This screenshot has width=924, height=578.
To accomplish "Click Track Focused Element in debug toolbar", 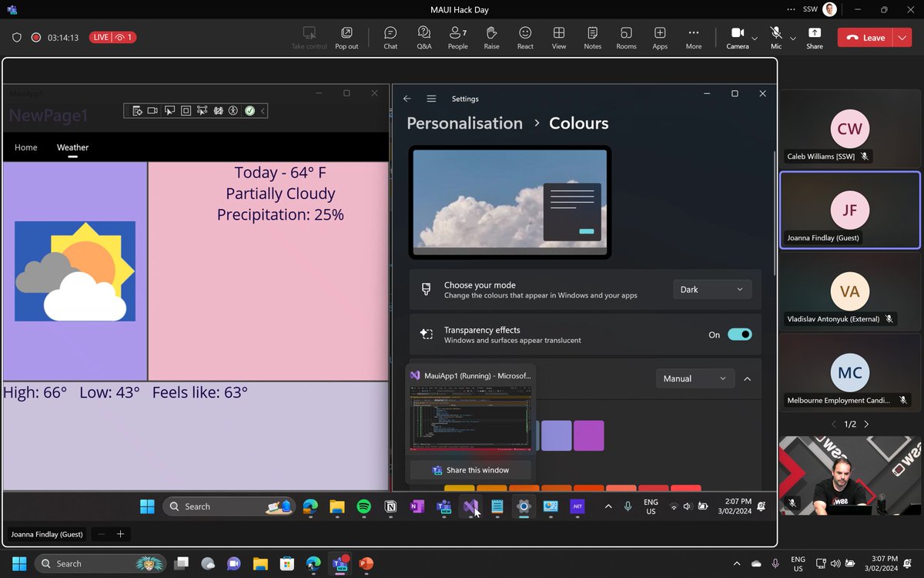I will pos(202,111).
